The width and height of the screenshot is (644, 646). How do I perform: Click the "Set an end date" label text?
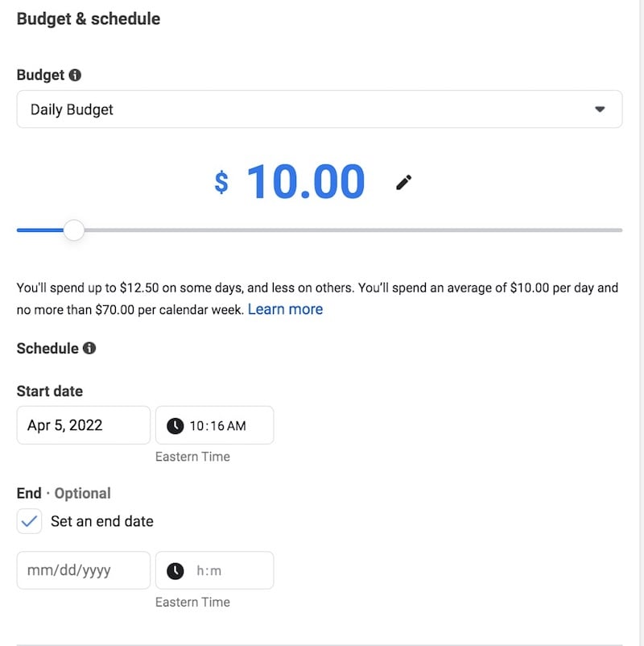pyautogui.click(x=101, y=521)
